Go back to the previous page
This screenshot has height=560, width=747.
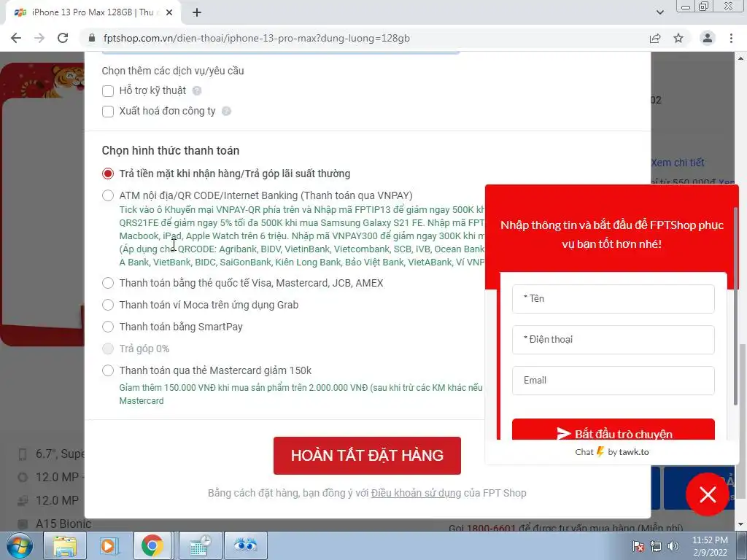coord(16,38)
